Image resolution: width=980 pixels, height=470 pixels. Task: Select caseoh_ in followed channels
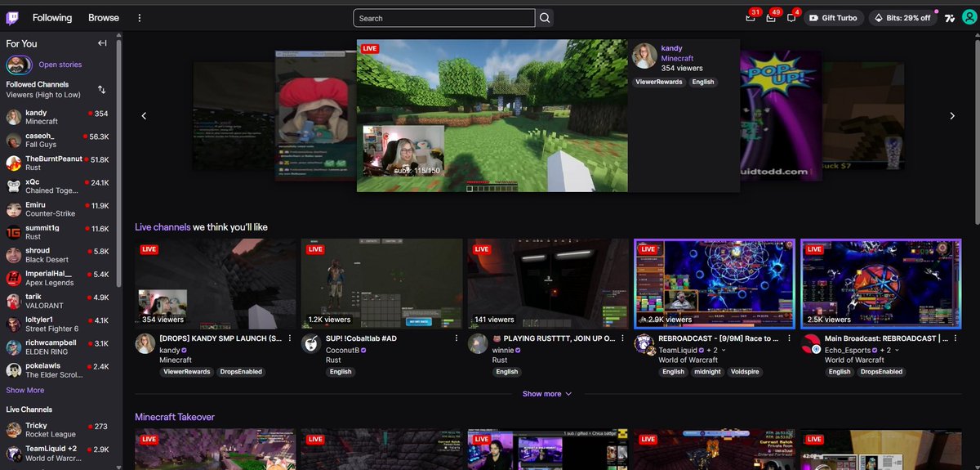tap(59, 140)
